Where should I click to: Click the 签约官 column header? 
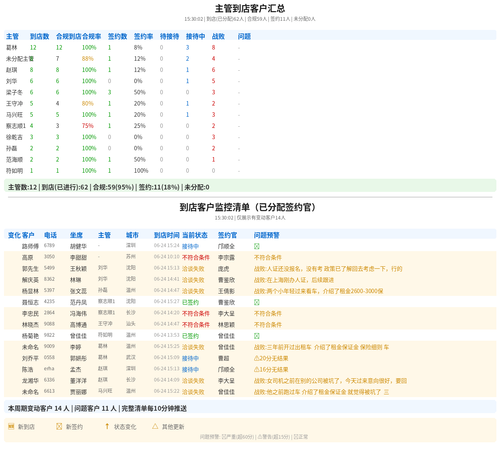[x=227, y=235]
